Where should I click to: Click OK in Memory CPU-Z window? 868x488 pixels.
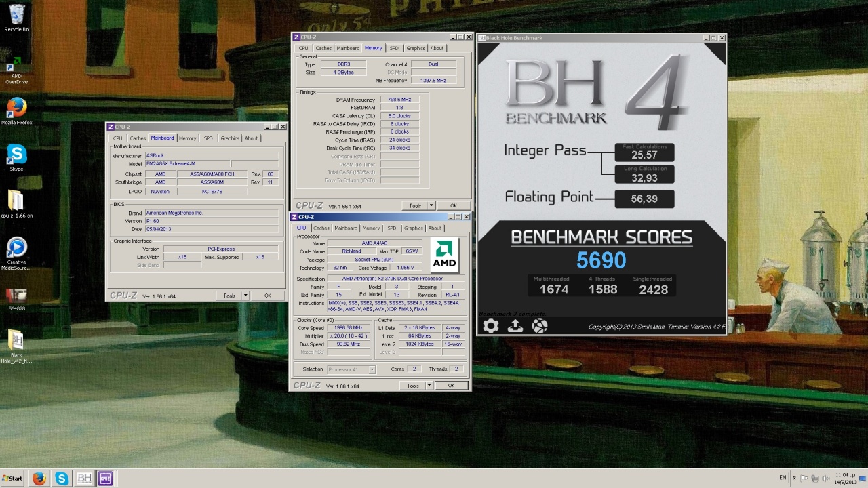click(x=453, y=205)
